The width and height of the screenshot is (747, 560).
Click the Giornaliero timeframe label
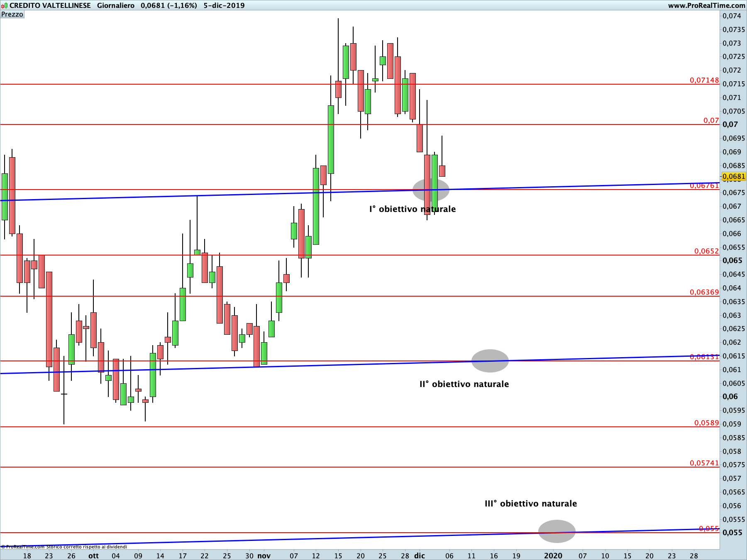[116, 5]
